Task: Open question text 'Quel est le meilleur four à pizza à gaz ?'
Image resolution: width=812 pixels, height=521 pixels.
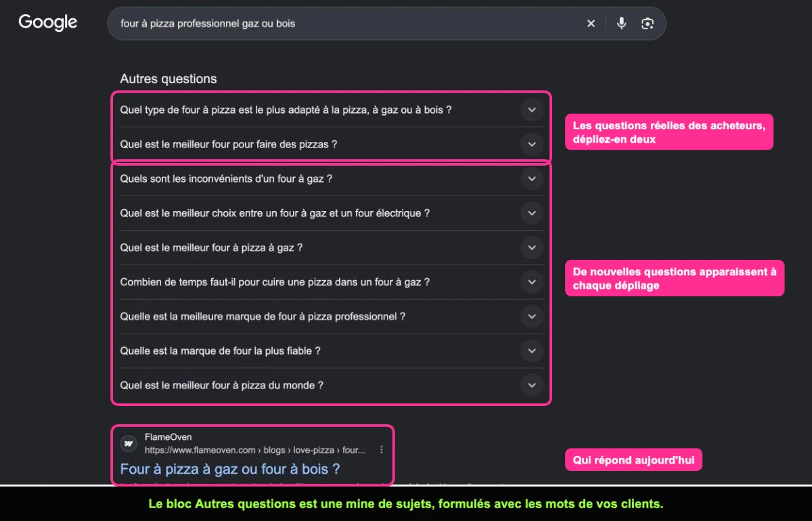Action: click(211, 248)
